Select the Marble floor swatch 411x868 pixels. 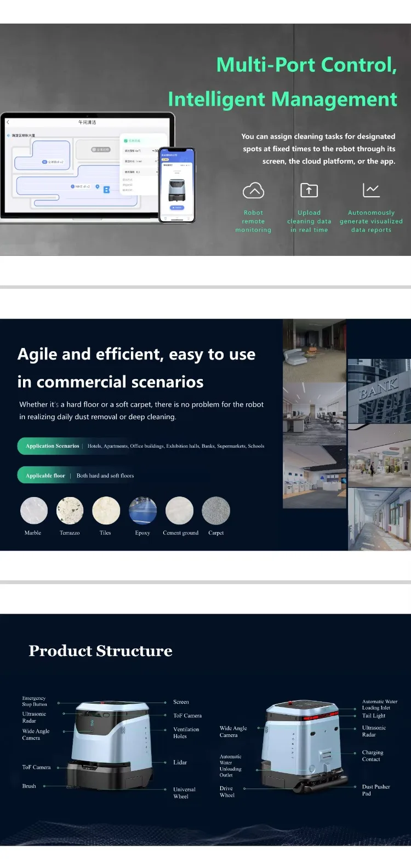coord(34,511)
